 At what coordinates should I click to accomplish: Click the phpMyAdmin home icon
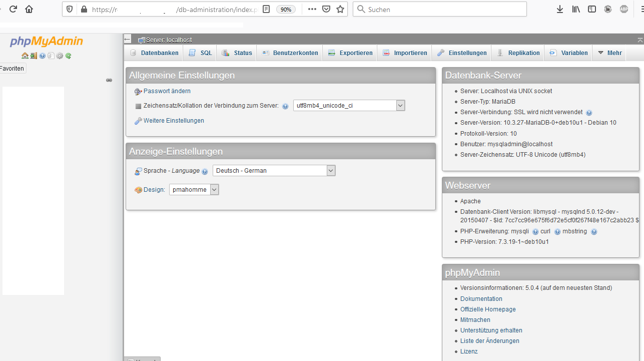pos(25,56)
